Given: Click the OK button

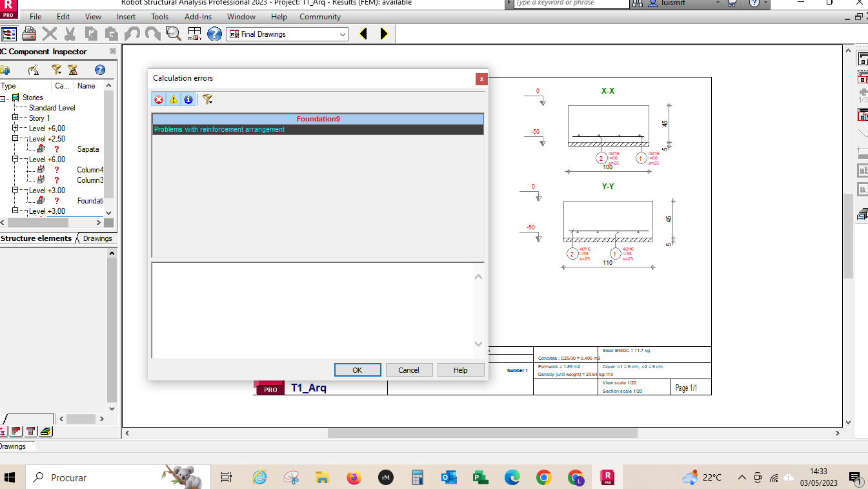Looking at the screenshot, I should pos(357,369).
